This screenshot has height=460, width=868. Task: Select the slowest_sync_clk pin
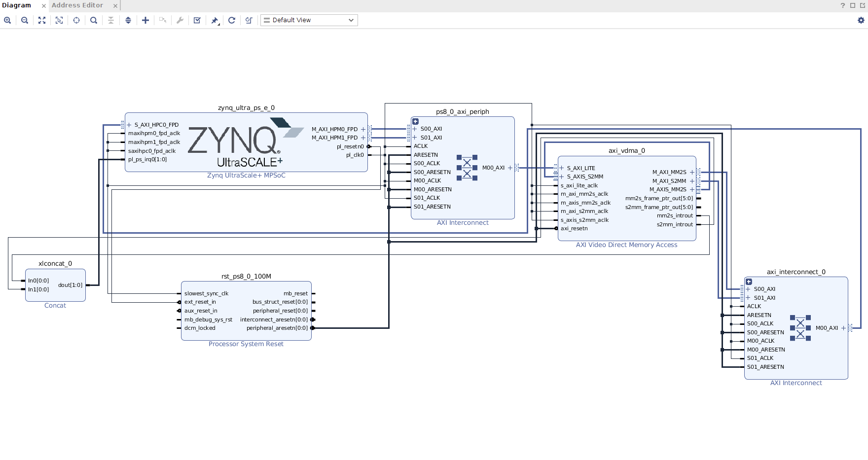[x=207, y=293]
